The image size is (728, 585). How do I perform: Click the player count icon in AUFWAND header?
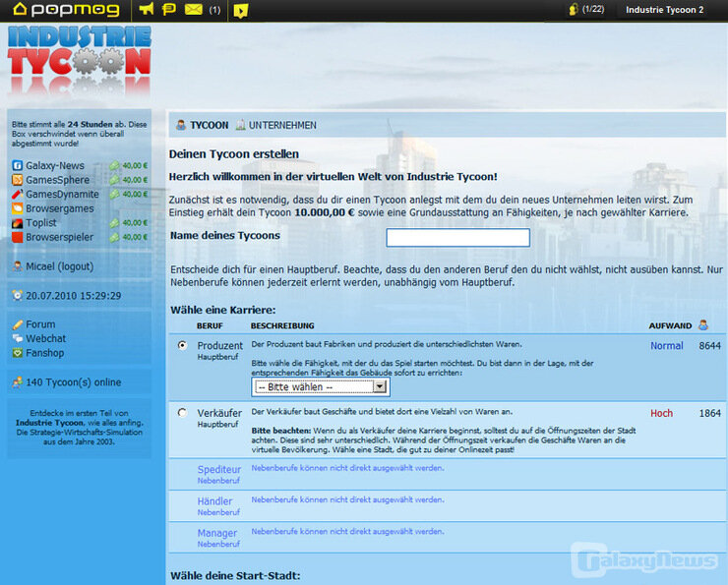[x=703, y=324]
